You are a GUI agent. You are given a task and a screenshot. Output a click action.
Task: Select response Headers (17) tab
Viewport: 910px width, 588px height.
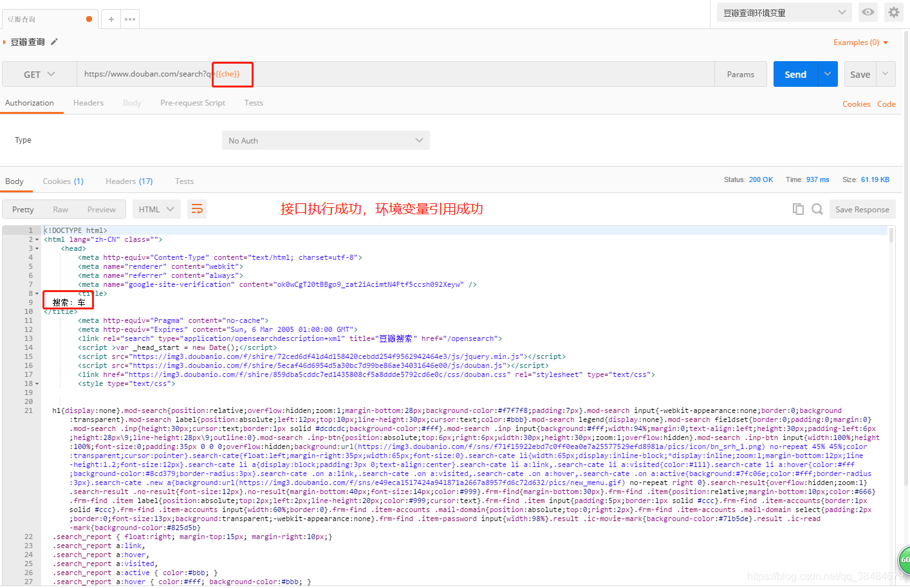(x=129, y=181)
